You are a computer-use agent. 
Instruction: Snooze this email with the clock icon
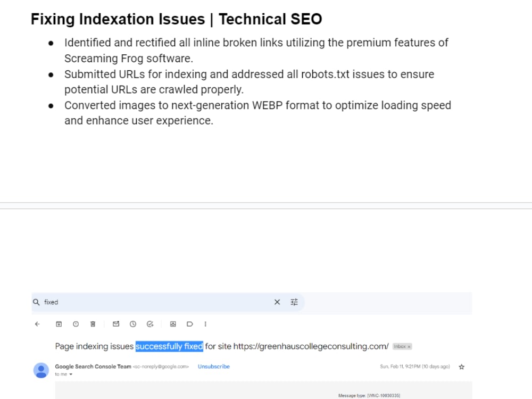132,324
